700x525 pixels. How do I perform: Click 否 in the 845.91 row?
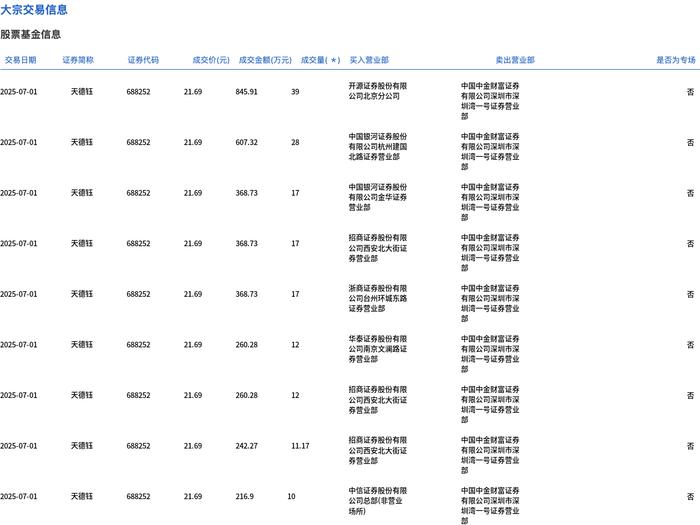tap(690, 92)
